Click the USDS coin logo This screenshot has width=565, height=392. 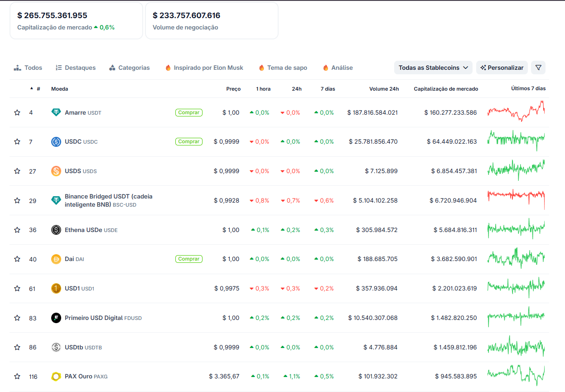tap(56, 171)
